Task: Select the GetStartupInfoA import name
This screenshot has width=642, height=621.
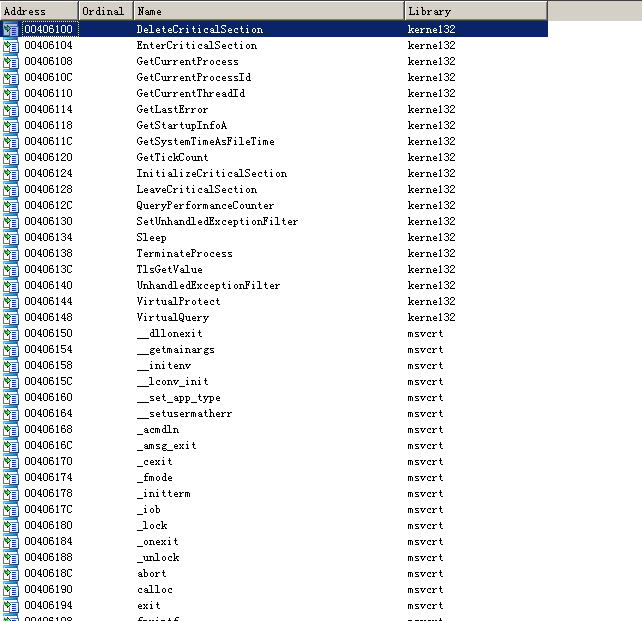Action: (182, 125)
